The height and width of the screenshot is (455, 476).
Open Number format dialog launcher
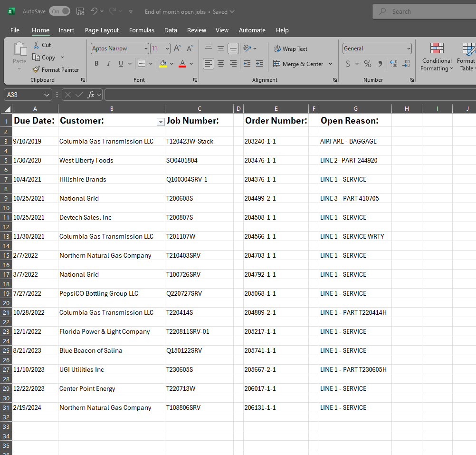(x=412, y=80)
